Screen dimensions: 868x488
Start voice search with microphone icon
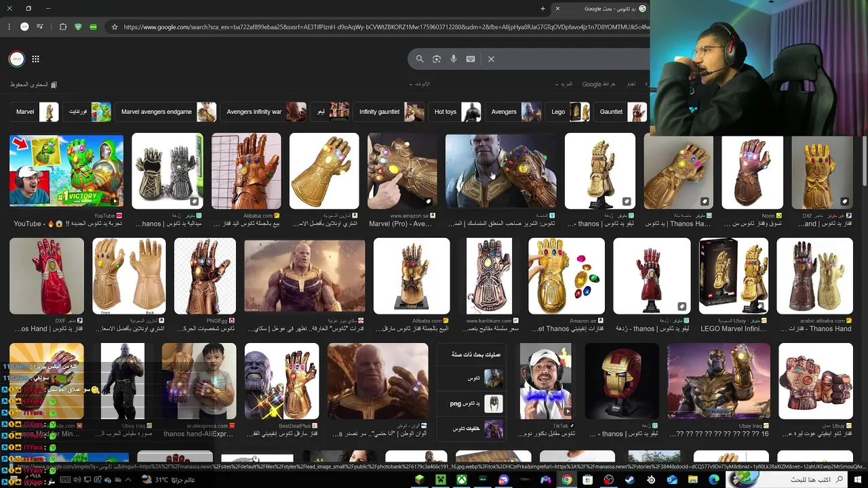[454, 59]
